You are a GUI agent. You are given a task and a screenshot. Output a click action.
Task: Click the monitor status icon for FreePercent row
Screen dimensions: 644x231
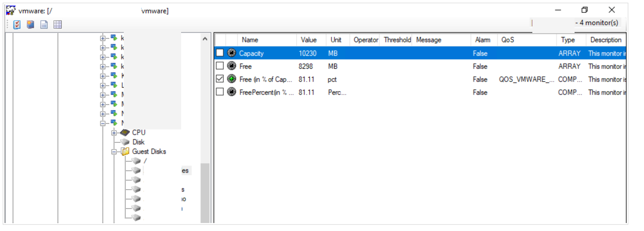point(232,92)
